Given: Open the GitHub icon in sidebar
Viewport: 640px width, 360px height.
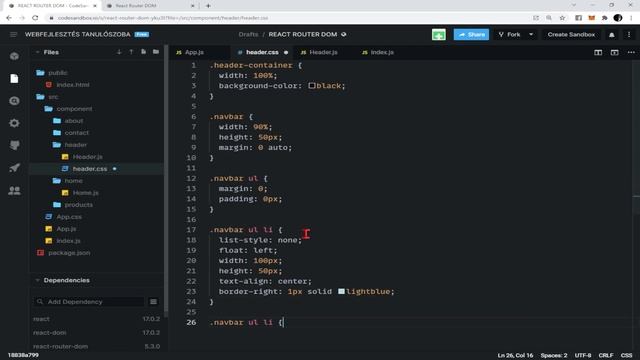Looking at the screenshot, I should click(14, 145).
